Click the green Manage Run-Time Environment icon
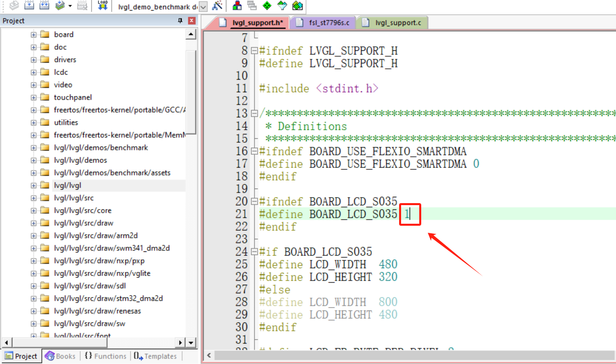 pos(267,6)
